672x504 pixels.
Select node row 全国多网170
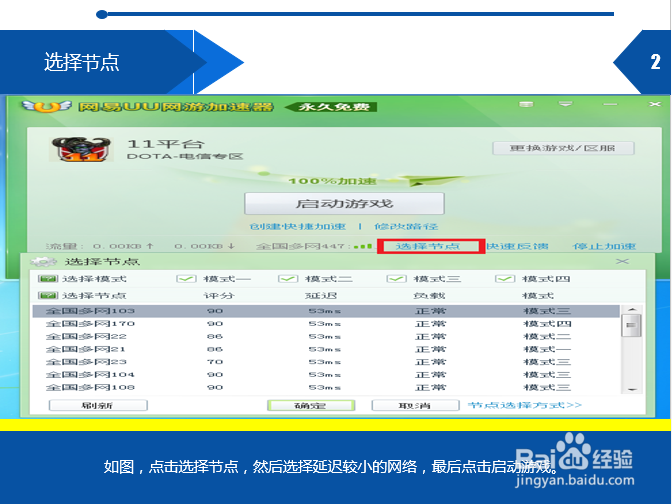click(x=326, y=324)
